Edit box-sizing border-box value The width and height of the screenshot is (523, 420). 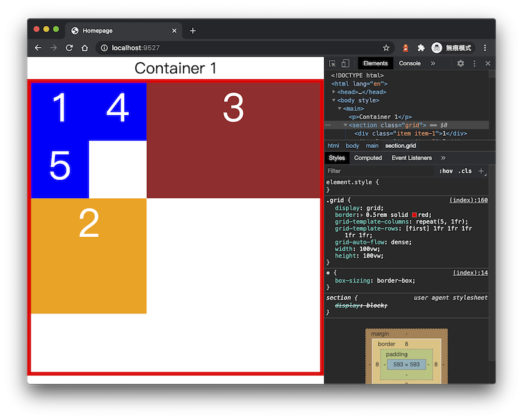(395, 281)
